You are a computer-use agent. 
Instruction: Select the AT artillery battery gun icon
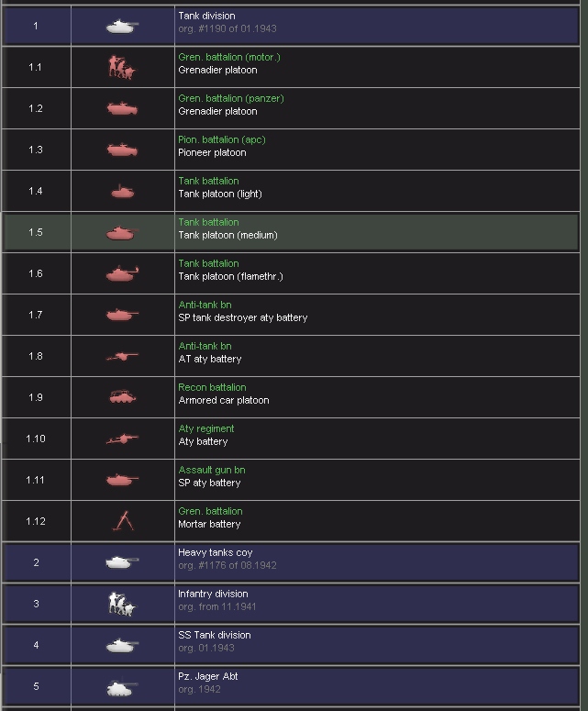click(x=122, y=356)
